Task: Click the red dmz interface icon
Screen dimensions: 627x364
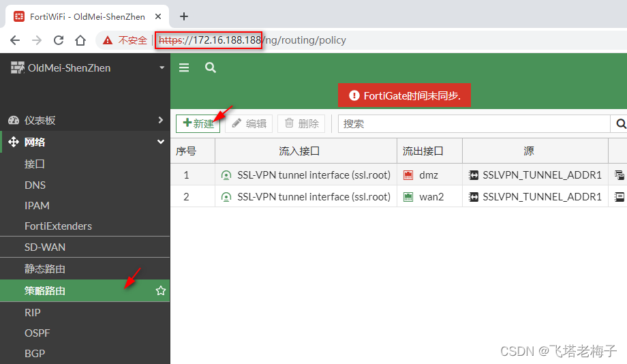Action: (408, 175)
